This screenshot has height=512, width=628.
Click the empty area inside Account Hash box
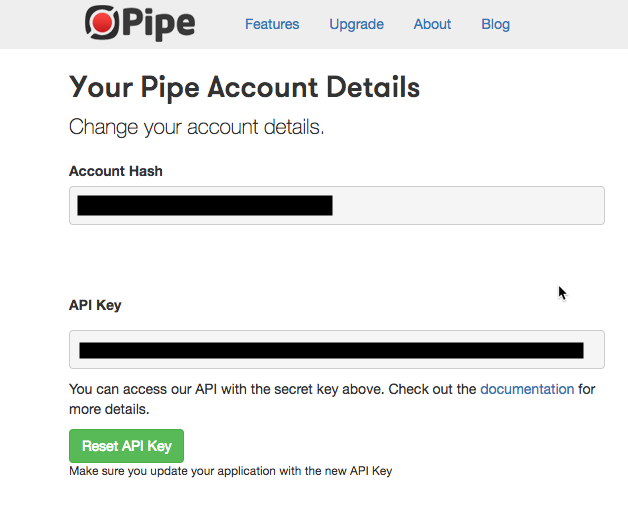[469, 206]
